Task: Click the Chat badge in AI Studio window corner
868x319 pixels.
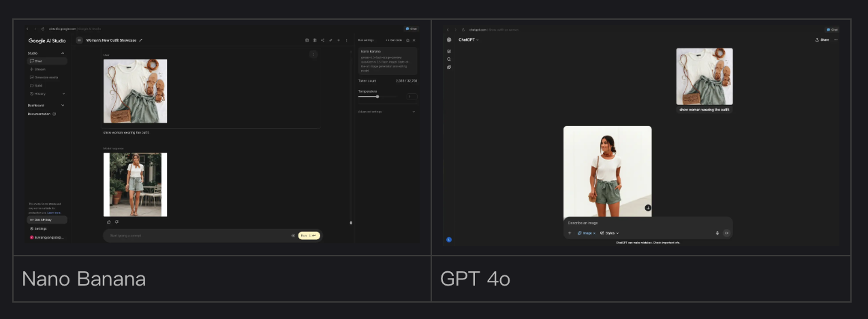Action: coord(411,29)
